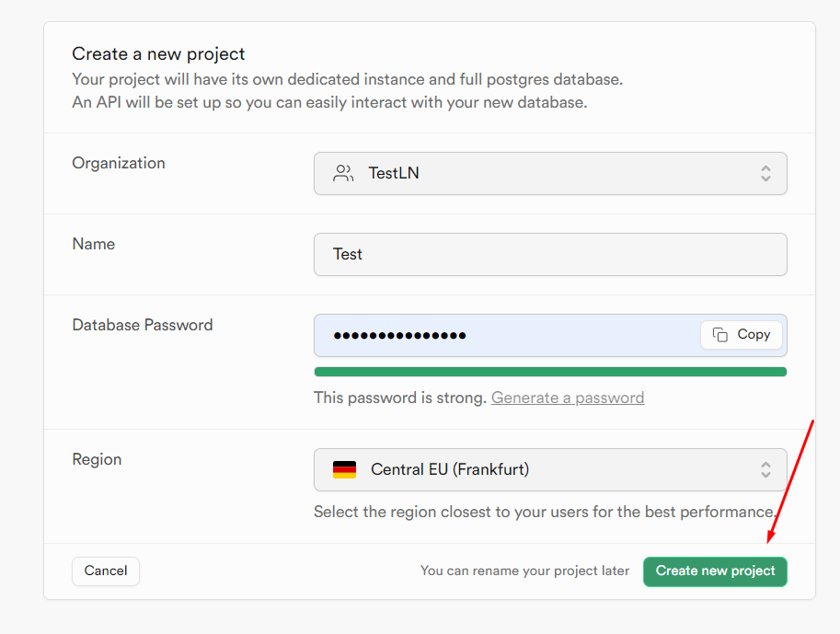
Task: Click the Name field label
Action: click(x=94, y=244)
